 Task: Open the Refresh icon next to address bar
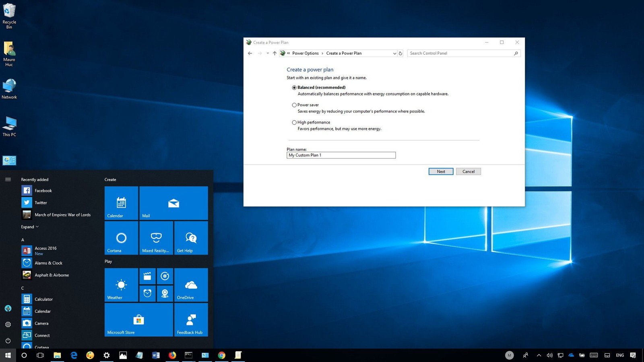pyautogui.click(x=400, y=53)
